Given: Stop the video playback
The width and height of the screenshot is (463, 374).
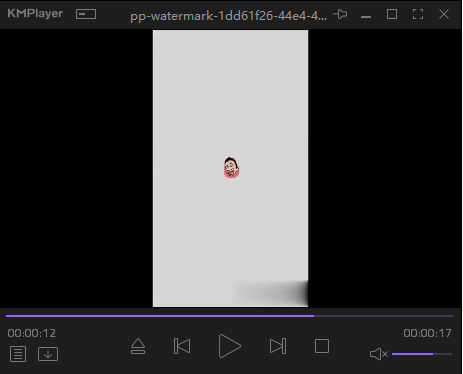Looking at the screenshot, I should point(322,346).
